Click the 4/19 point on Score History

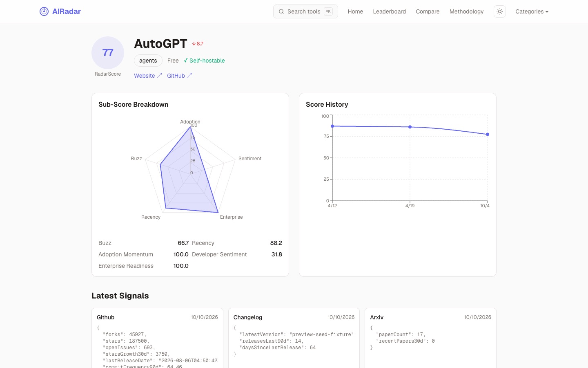[410, 127]
